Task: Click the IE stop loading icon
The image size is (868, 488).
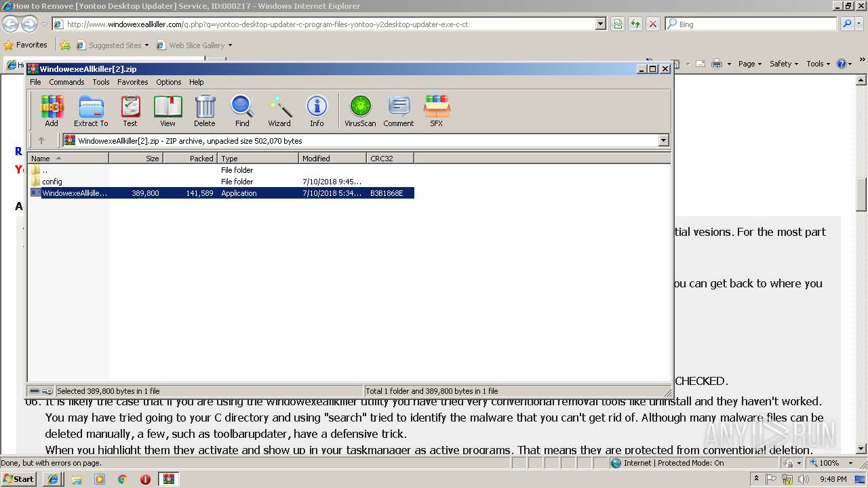Action: tap(652, 24)
